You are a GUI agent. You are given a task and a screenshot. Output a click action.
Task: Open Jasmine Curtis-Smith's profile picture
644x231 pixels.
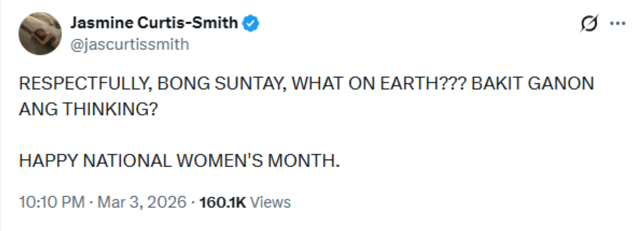pyautogui.click(x=39, y=33)
